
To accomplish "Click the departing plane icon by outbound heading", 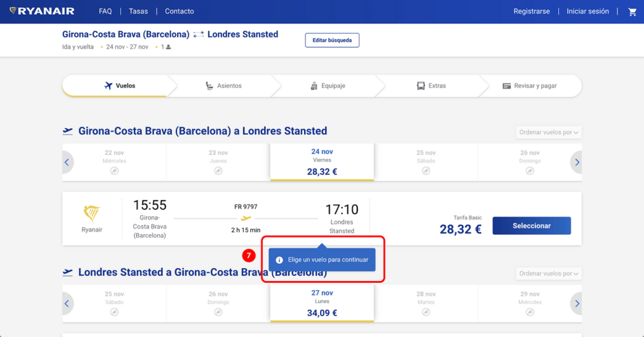I will pos(68,131).
